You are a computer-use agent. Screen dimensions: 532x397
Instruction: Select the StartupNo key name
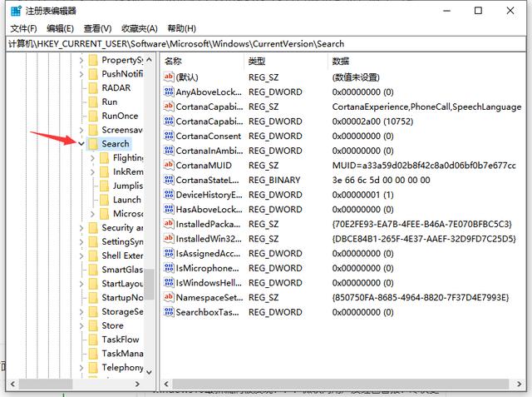[x=122, y=297]
